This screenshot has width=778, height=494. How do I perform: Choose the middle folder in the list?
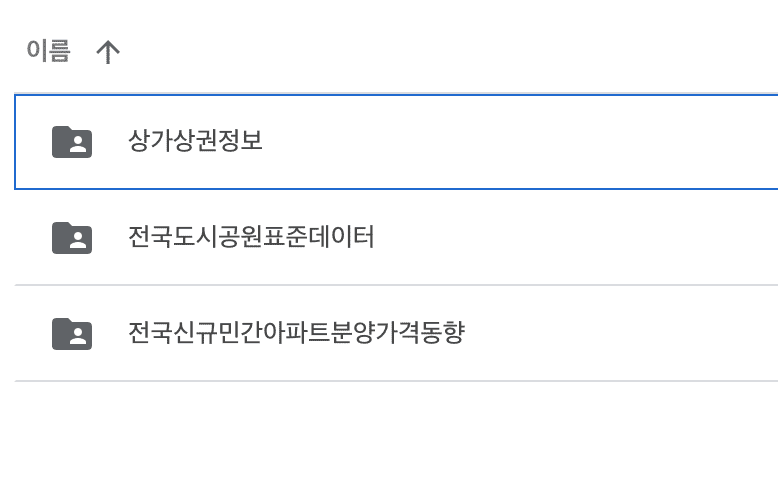251,238
